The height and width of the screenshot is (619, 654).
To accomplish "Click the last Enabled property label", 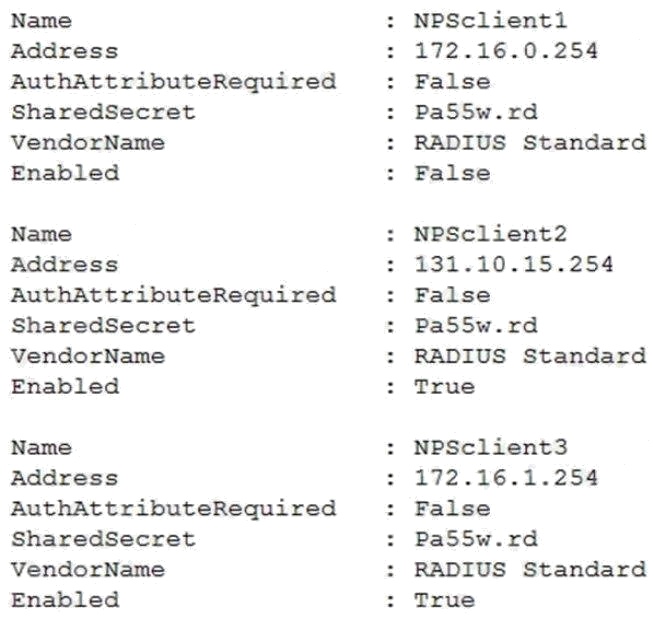I will (x=65, y=601).
